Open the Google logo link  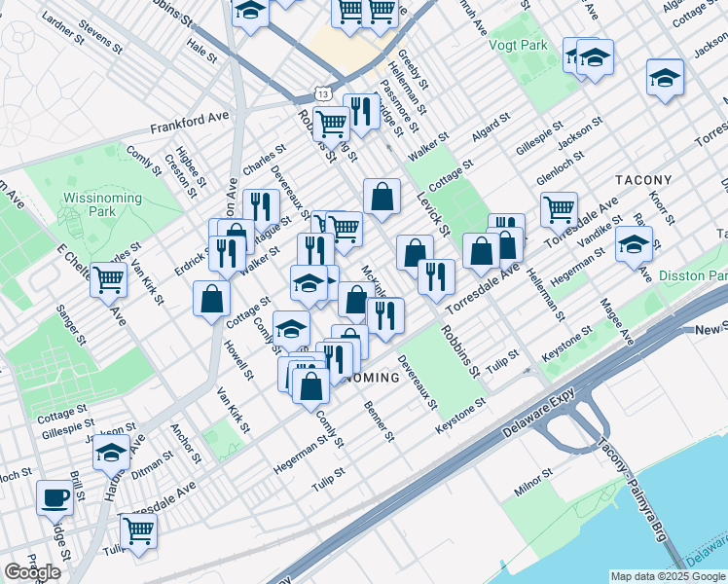click(32, 572)
